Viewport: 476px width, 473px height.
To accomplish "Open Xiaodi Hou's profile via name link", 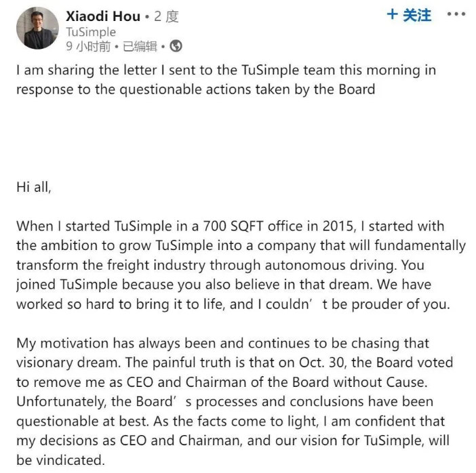I will [103, 16].
